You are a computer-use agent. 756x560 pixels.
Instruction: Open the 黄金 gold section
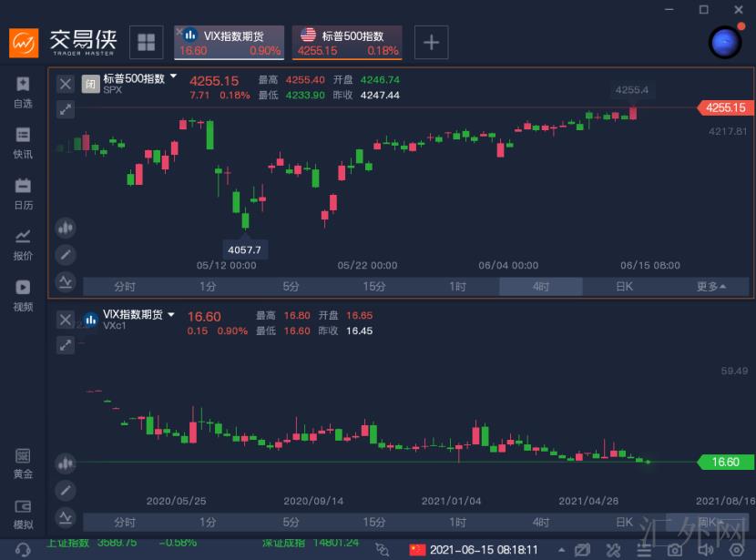pyautogui.click(x=23, y=463)
